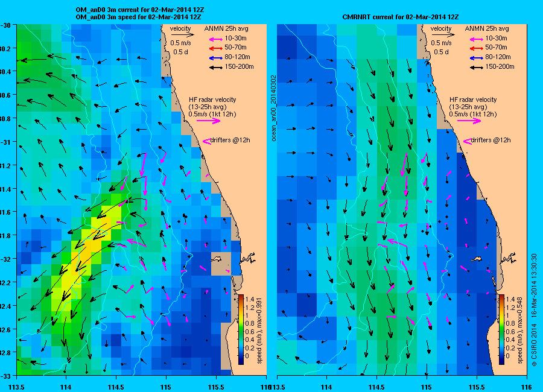This screenshot has width=543, height=392.
Task: Click 'ANMN 25h avg' heading in left panel
Action: [x=226, y=28]
